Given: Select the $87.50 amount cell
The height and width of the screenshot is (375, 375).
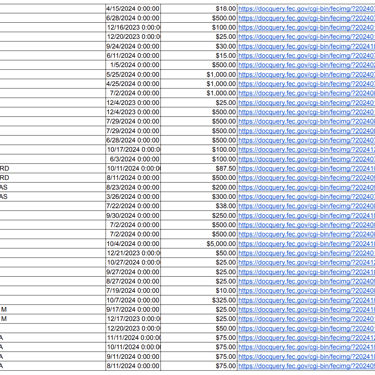Looking at the screenshot, I should click(x=199, y=168).
